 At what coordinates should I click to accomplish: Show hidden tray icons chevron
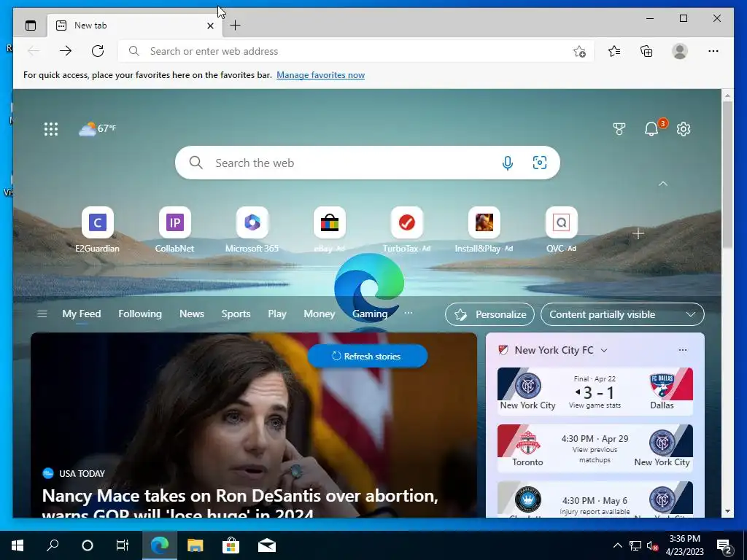617,545
